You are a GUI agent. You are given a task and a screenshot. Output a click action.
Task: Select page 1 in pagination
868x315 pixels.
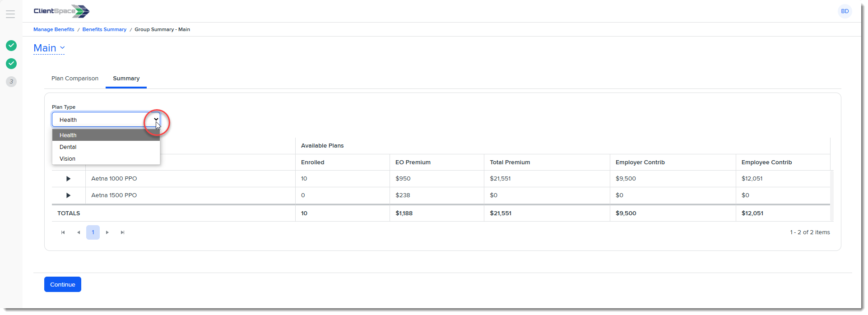[x=93, y=232]
